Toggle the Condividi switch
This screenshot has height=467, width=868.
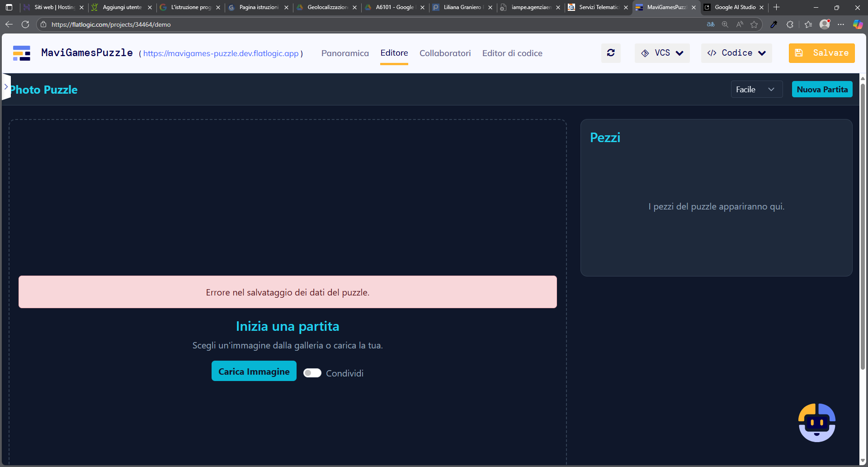(312, 373)
